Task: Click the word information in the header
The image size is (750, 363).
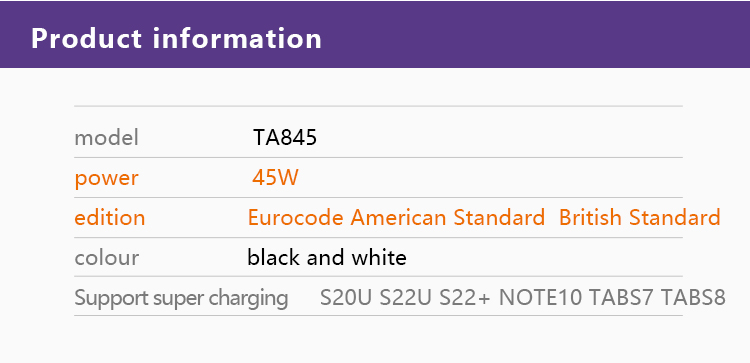Action: (237, 39)
